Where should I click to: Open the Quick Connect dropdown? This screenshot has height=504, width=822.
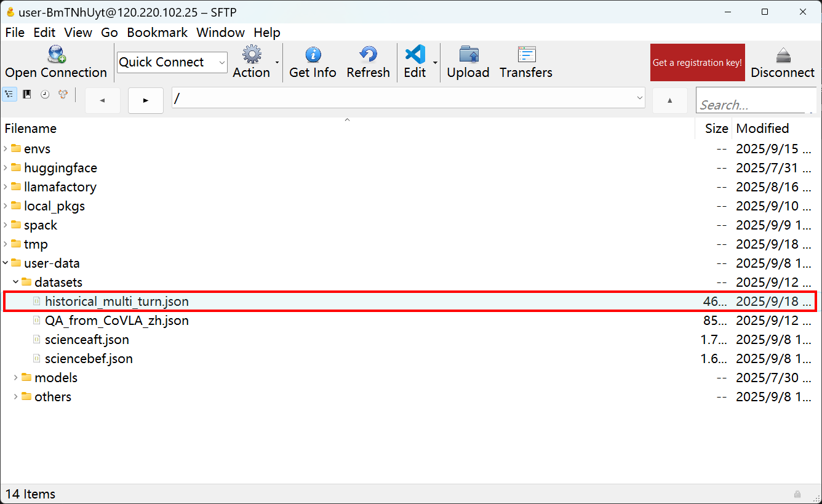[221, 62]
